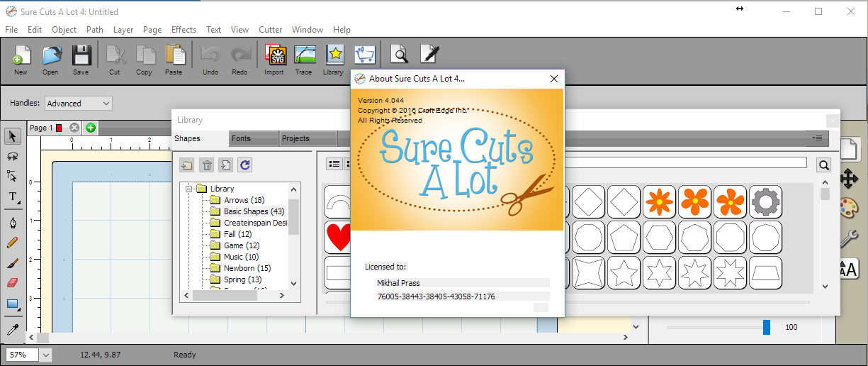868x366 pixels.
Task: Open the Handles Advanced dropdown
Action: pos(79,104)
